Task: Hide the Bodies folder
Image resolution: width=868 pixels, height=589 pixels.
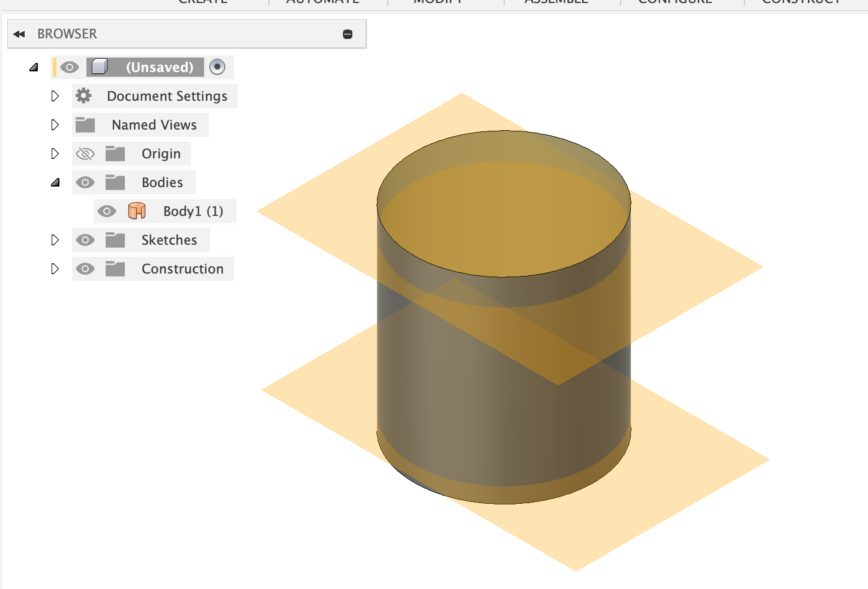Action: [85, 182]
